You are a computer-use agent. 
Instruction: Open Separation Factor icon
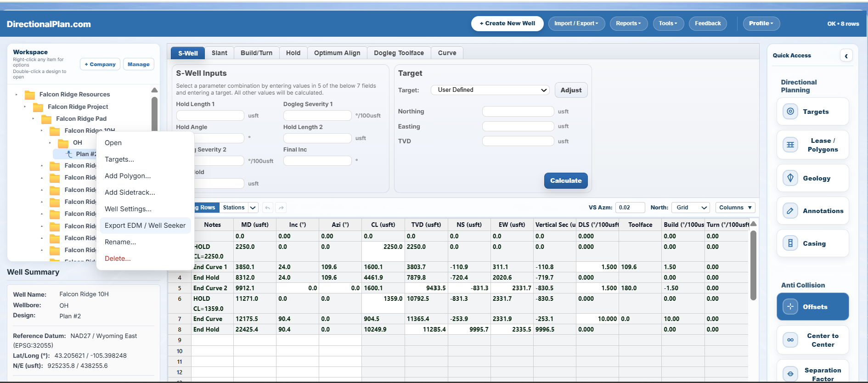click(x=790, y=374)
